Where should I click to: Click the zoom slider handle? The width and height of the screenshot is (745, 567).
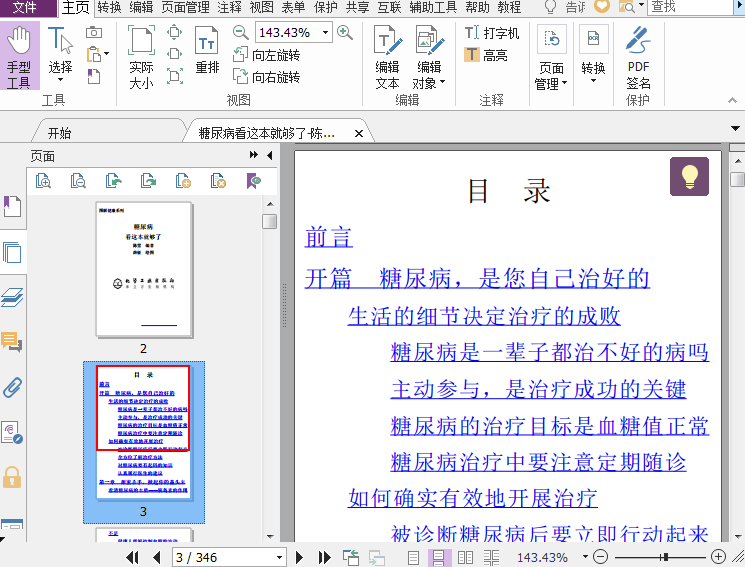666,557
